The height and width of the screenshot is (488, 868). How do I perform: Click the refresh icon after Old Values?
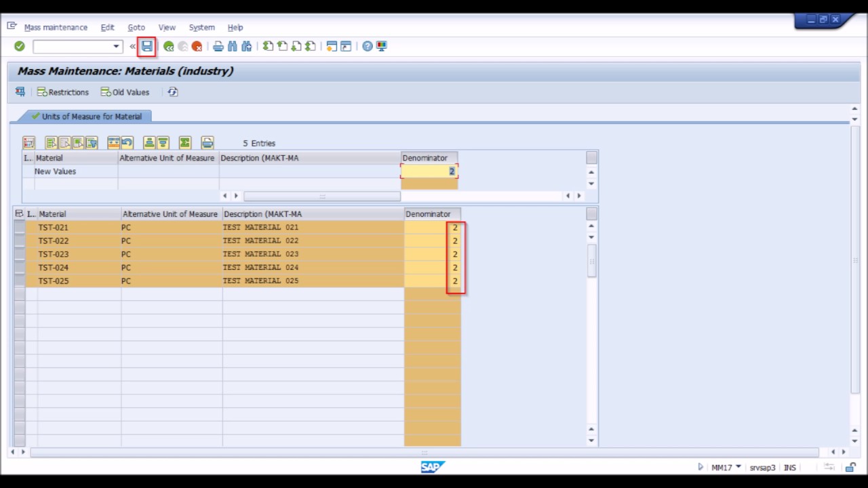click(x=173, y=91)
